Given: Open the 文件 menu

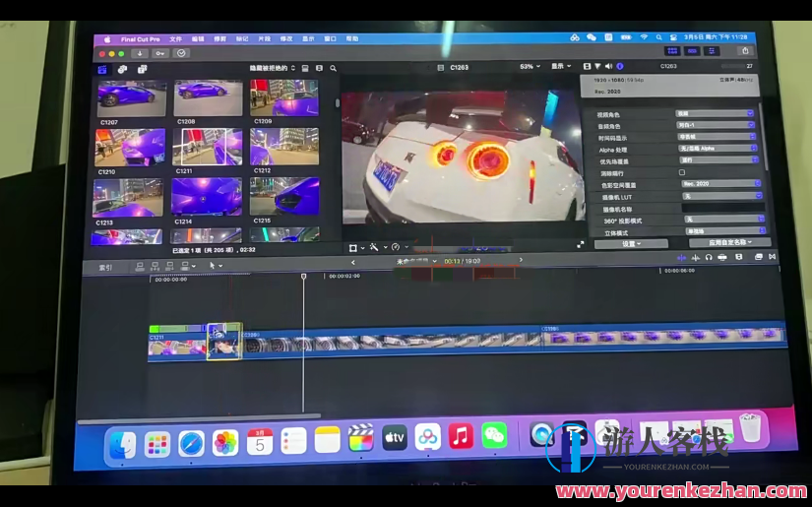Looking at the screenshot, I should 176,38.
